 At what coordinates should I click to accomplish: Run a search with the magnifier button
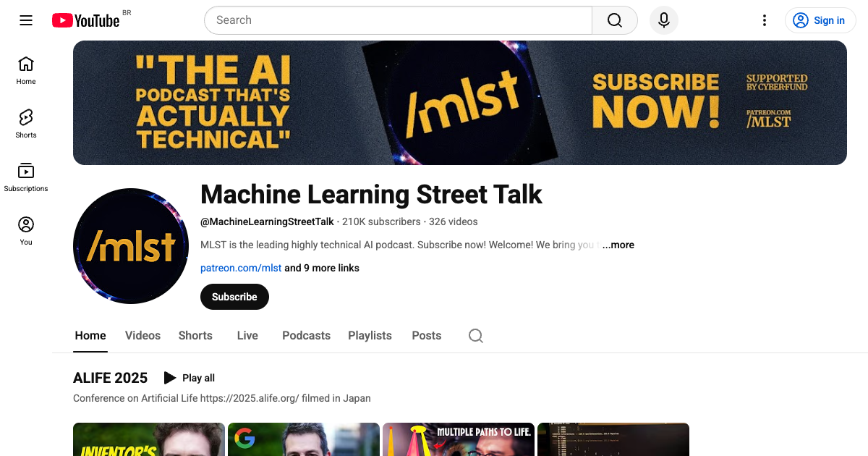(x=614, y=20)
